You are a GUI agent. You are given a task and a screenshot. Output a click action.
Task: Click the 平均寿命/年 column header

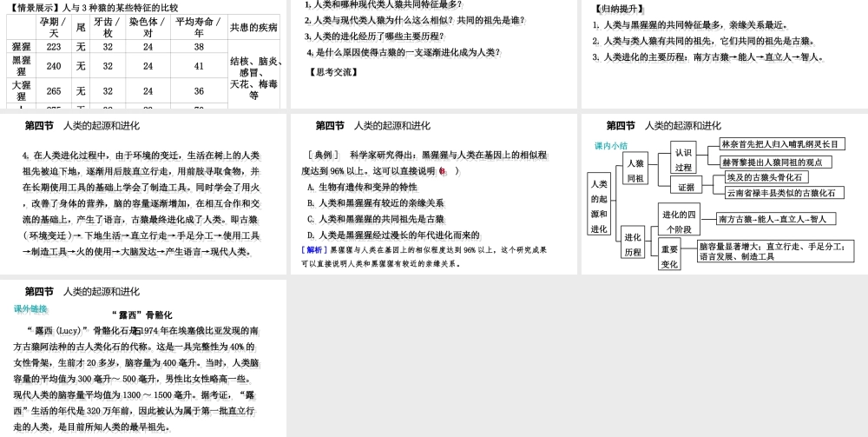199,27
